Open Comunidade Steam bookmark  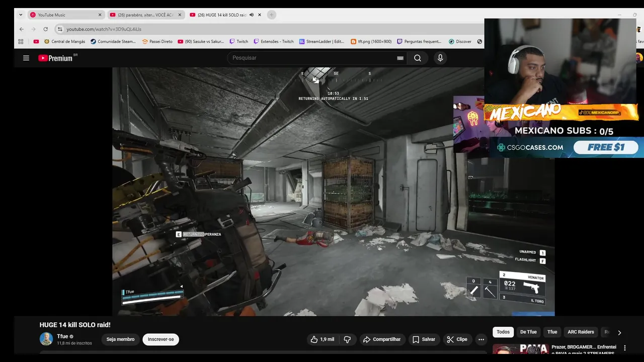click(113, 42)
